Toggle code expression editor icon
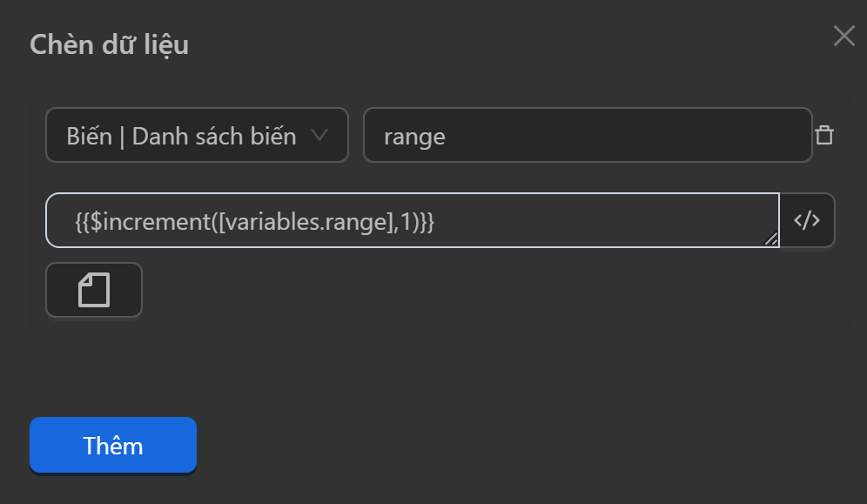 point(807,220)
